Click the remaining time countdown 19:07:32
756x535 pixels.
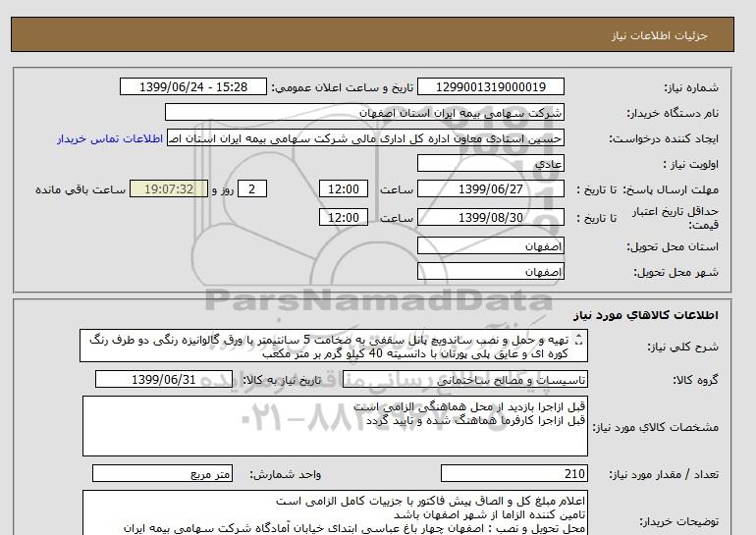click(169, 188)
